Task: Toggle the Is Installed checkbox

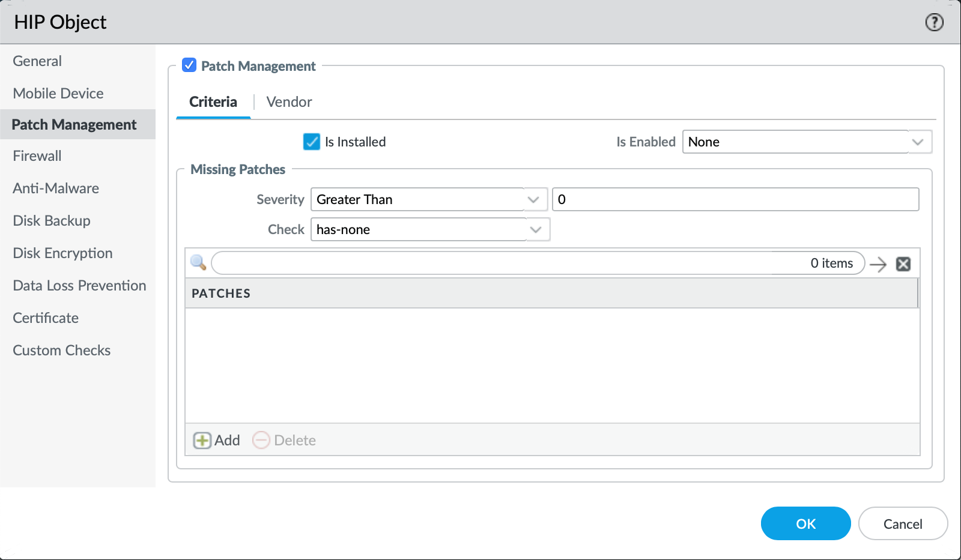Action: 312,142
